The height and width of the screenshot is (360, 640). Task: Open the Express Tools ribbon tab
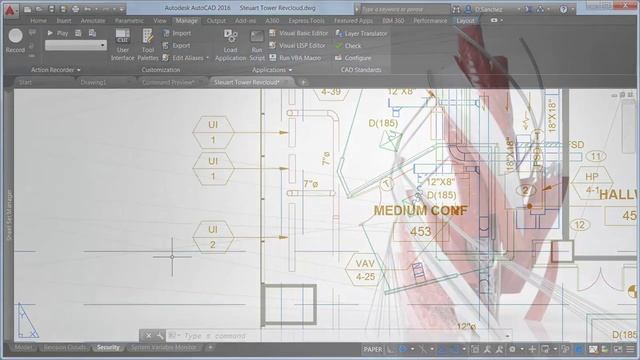(x=306, y=20)
